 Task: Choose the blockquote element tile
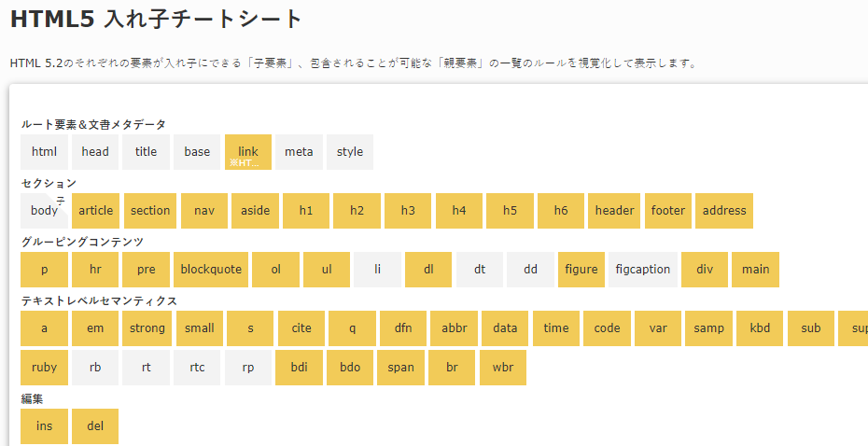[211, 270]
